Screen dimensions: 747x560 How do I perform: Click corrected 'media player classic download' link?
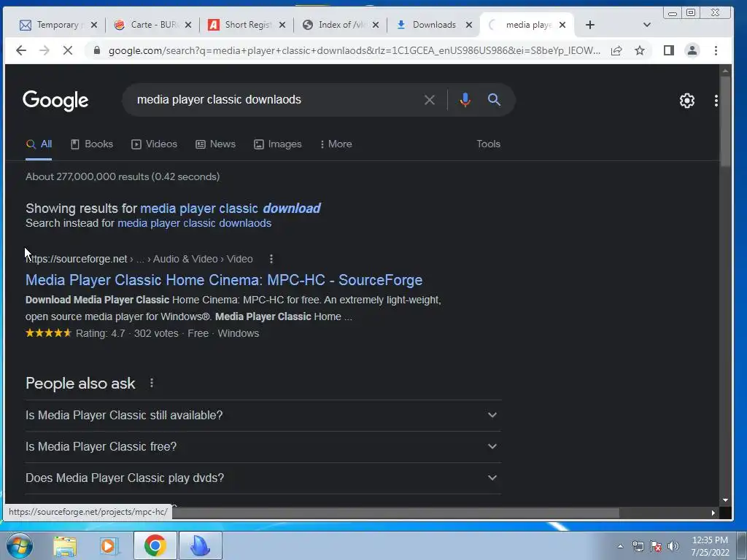pos(230,209)
